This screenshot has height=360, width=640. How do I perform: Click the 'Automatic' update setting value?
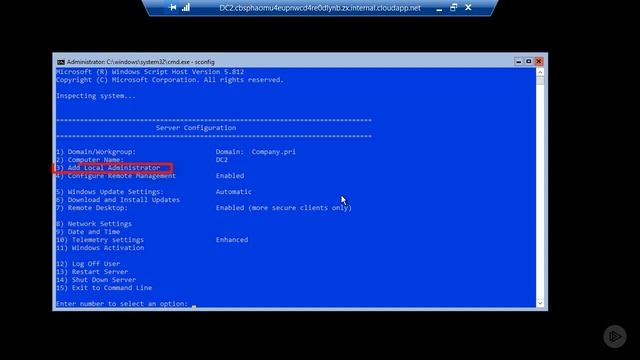233,192
